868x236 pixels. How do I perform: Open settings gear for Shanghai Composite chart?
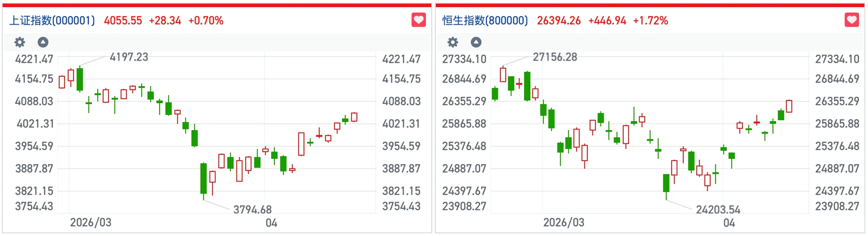point(20,42)
